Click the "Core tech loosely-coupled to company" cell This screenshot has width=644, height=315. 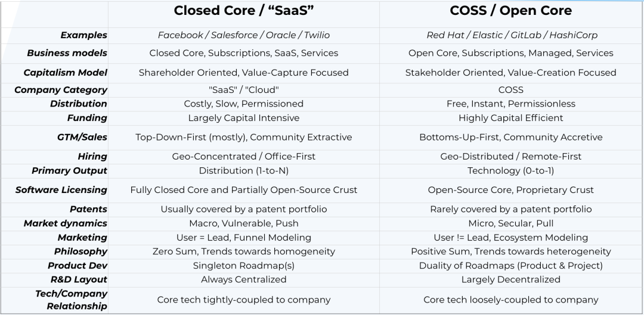(x=511, y=300)
